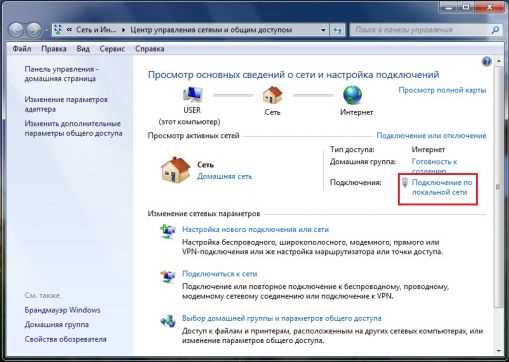The width and height of the screenshot is (509, 362).
Task: Open the Сервис menu
Action: pos(112,49)
